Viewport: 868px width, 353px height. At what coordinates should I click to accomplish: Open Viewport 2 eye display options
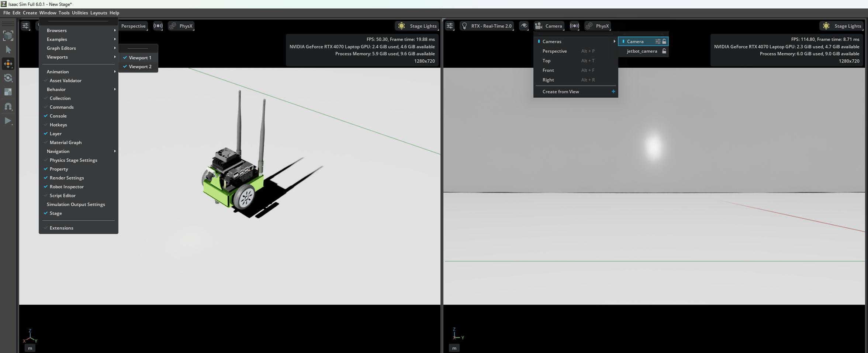pos(524,26)
